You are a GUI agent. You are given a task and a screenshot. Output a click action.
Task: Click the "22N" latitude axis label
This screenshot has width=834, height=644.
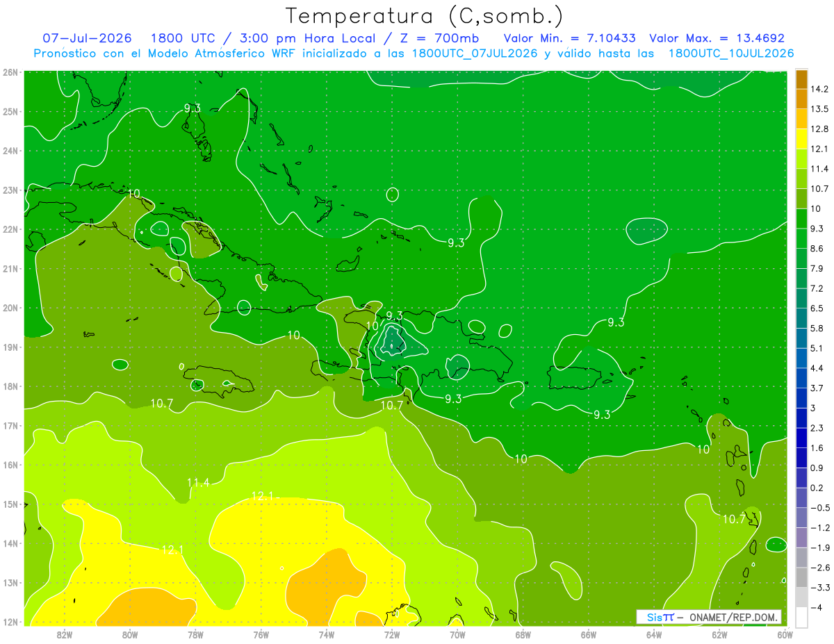[10, 229]
